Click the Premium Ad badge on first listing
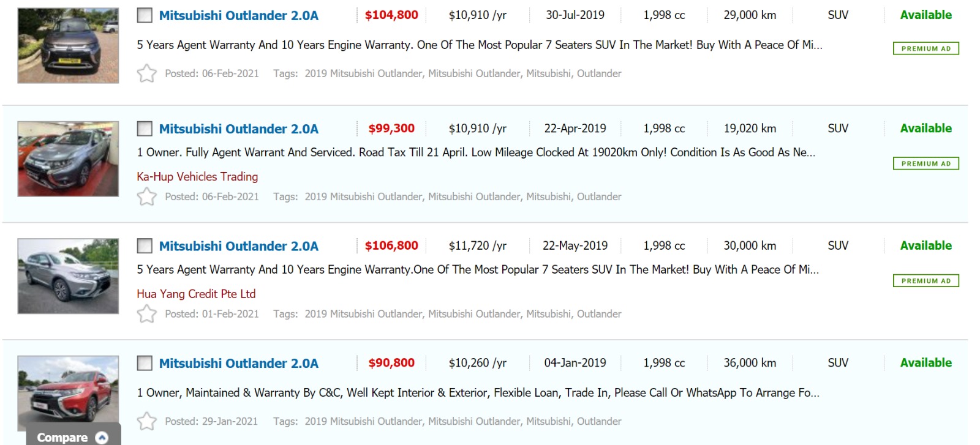The height and width of the screenshot is (445, 980). coord(925,48)
